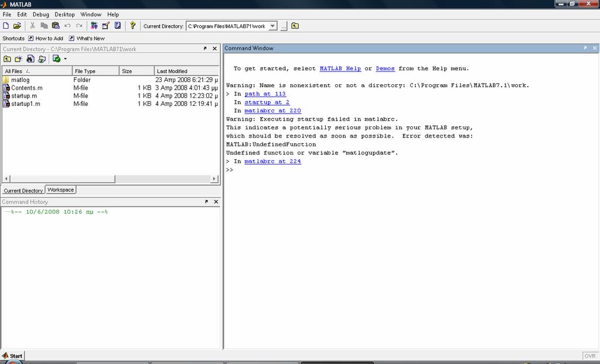Select the startup1.m file

point(26,104)
